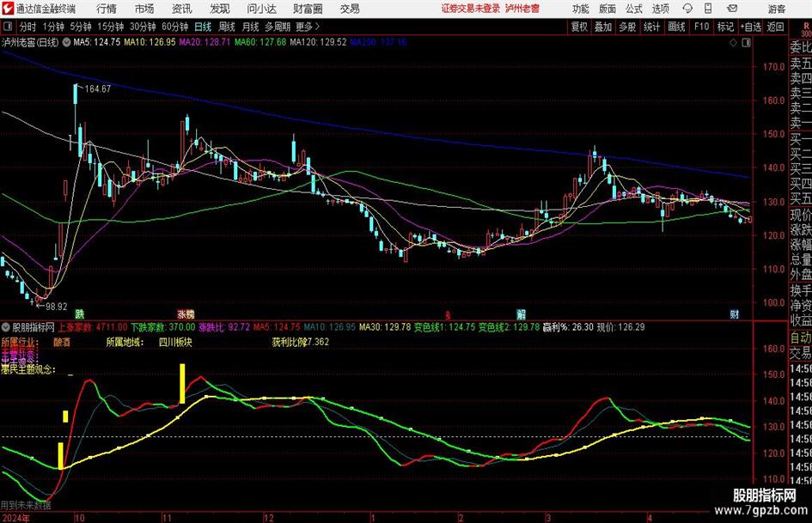Open the 功能 menu
Viewport: 812px width, 523px height.
581,9
